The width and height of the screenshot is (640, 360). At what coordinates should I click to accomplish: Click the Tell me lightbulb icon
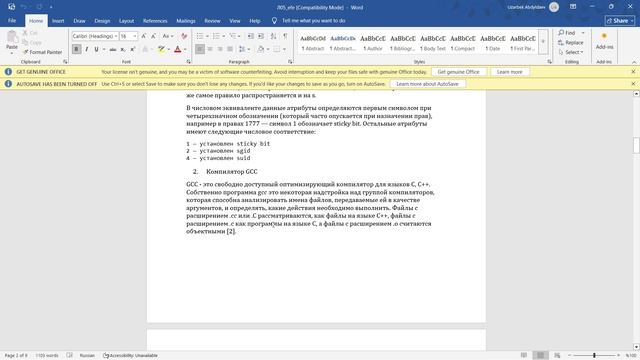pyautogui.click(x=274, y=21)
